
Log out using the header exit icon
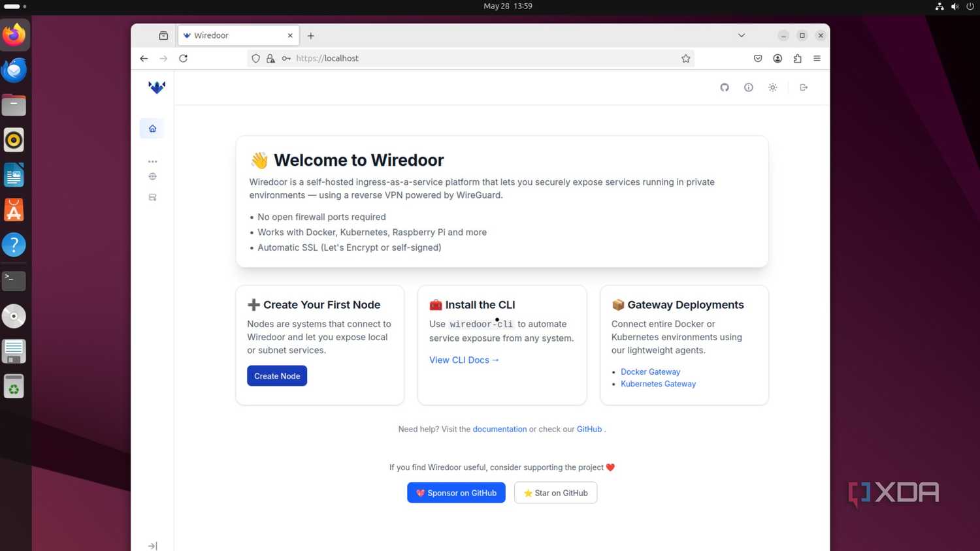point(804,87)
